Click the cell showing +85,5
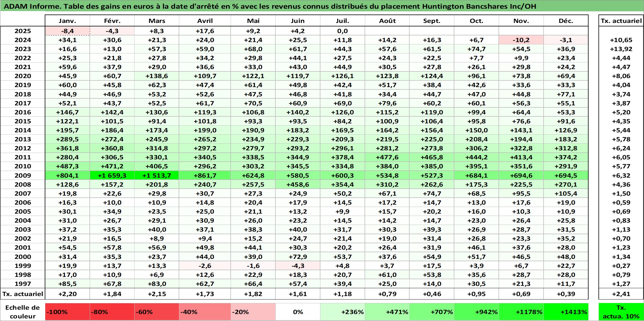644x321 pixels. pos(67,284)
